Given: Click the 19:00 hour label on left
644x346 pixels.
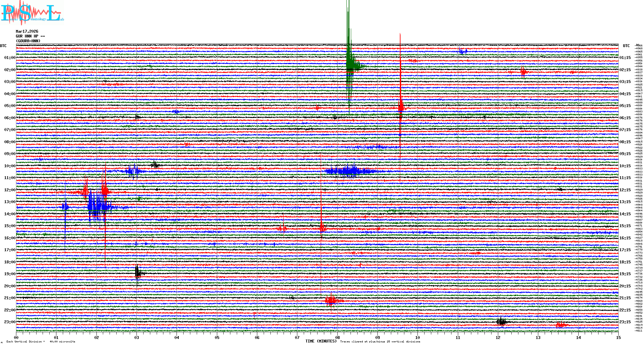Looking at the screenshot, I should tap(10, 274).
